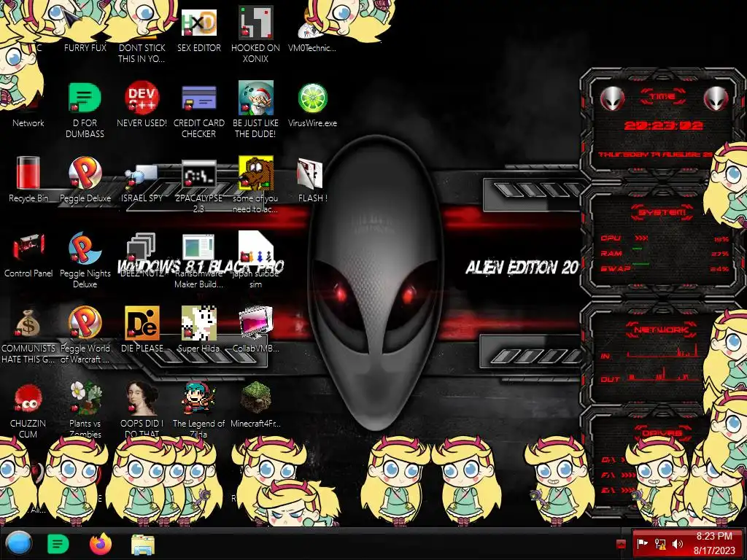Viewport: 747px width, 560px height.
Task: Launch the Super Hilda game icon
Action: [x=199, y=323]
